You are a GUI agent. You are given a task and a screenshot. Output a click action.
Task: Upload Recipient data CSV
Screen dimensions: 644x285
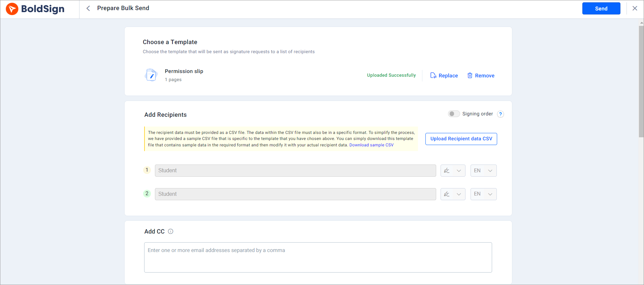pos(461,139)
